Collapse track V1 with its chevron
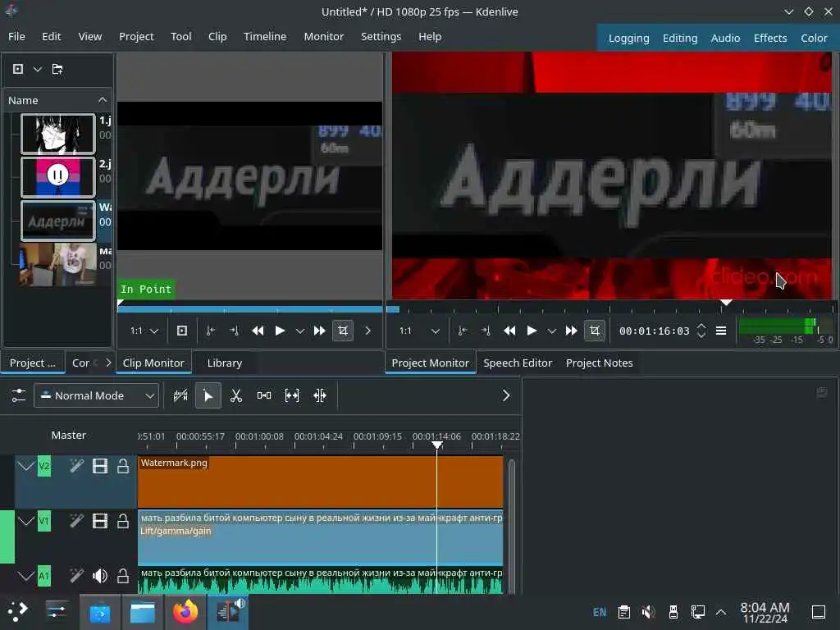The height and width of the screenshot is (630, 840). pyautogui.click(x=25, y=521)
